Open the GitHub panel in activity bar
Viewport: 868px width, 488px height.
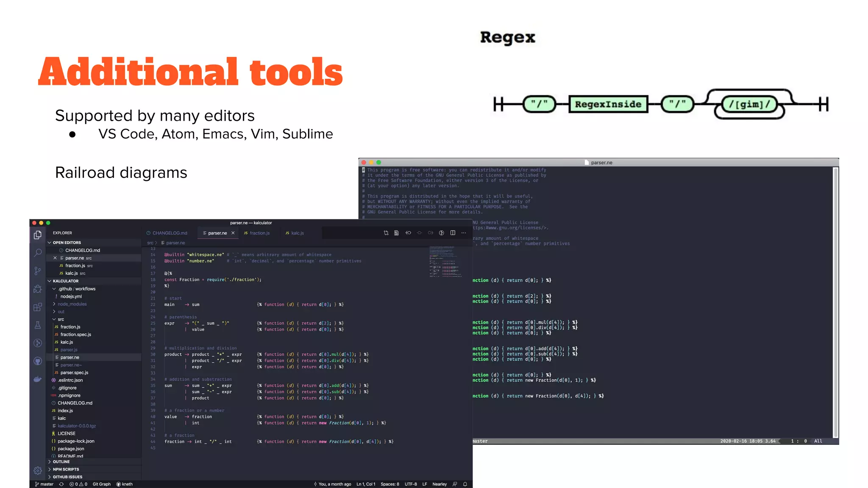(38, 361)
